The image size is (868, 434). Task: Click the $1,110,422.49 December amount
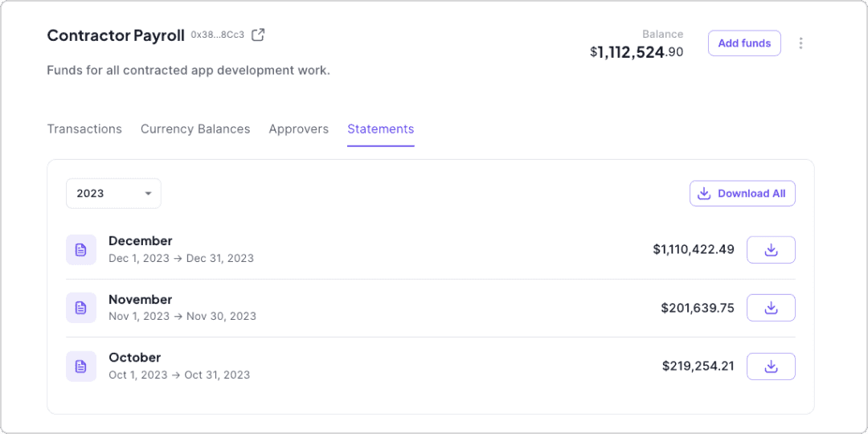click(x=694, y=250)
